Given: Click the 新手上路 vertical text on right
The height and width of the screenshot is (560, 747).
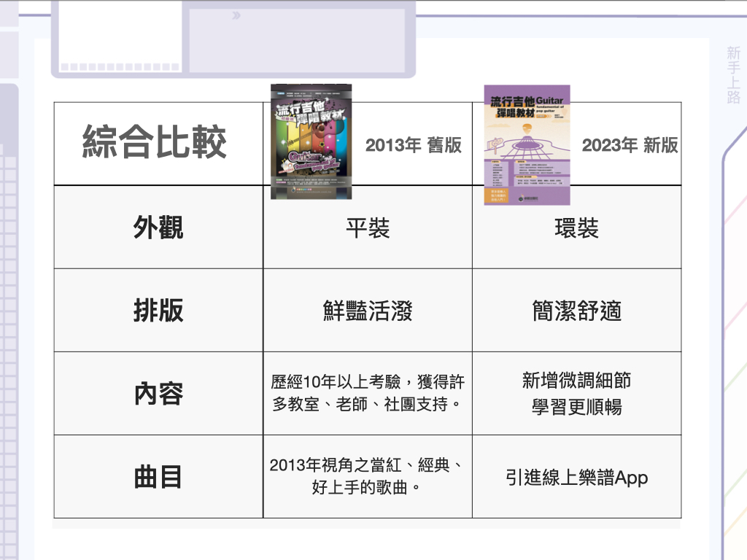Looking at the screenshot, I should point(733,75).
